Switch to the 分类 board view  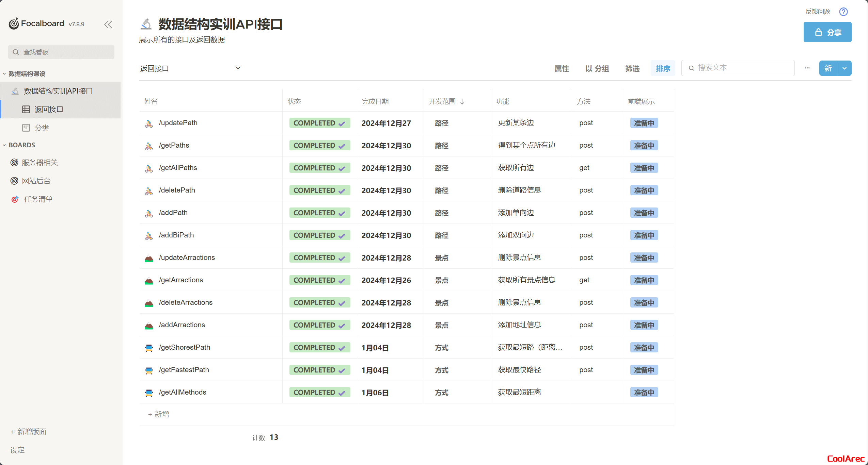pyautogui.click(x=42, y=128)
